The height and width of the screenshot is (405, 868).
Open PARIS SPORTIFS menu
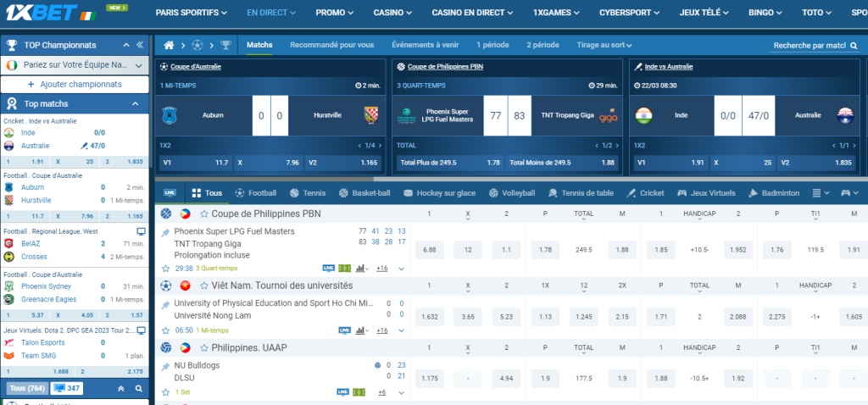click(192, 13)
